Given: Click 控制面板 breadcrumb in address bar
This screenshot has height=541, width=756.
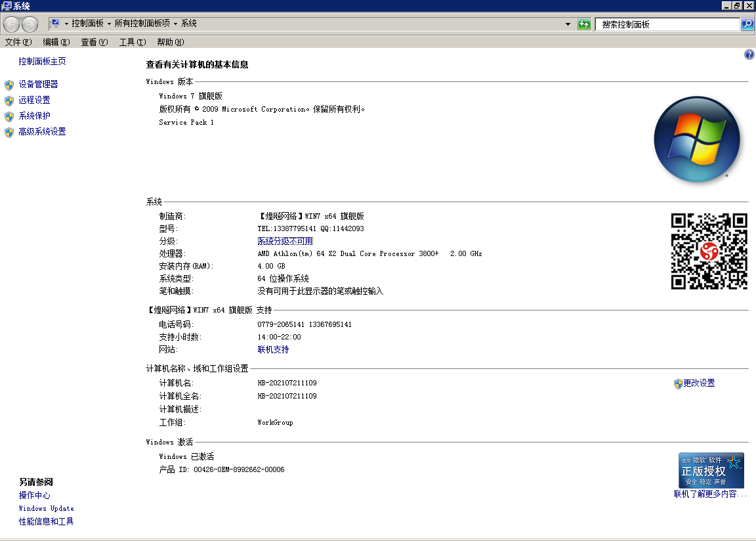Looking at the screenshot, I should [87, 23].
